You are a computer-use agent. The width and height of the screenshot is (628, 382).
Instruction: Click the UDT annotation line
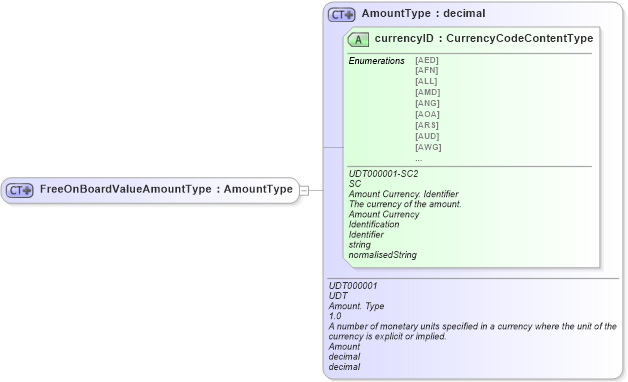pyautogui.click(x=338, y=296)
